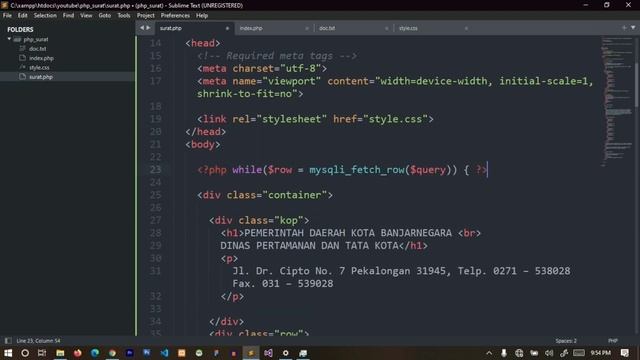640x360 pixels.
Task: Collapse the php_surat folder
Action: [9, 39]
